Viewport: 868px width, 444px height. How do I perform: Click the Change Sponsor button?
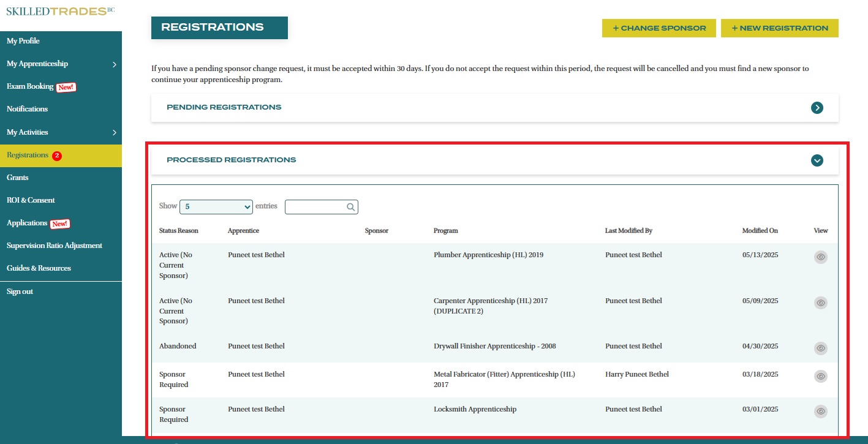[659, 28]
